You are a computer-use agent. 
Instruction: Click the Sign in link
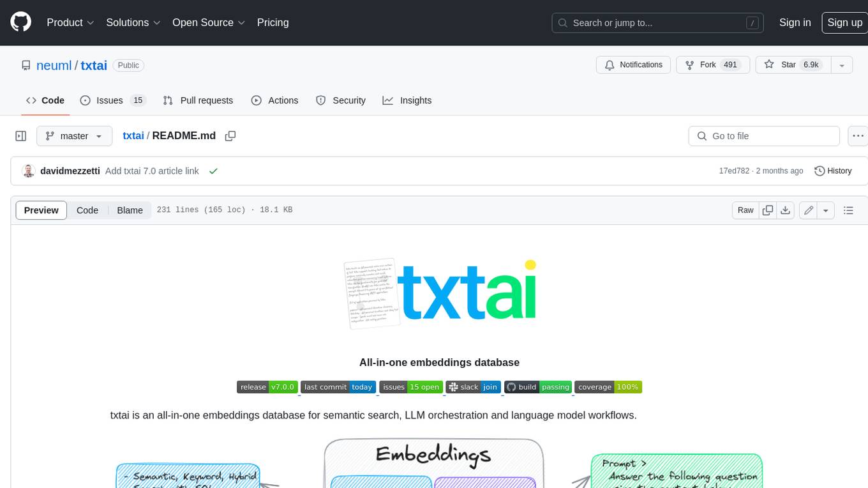tap(795, 22)
